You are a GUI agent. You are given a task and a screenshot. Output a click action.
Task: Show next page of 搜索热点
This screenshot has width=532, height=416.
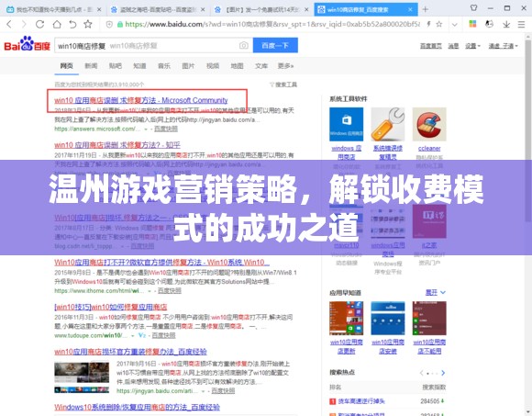point(443,373)
